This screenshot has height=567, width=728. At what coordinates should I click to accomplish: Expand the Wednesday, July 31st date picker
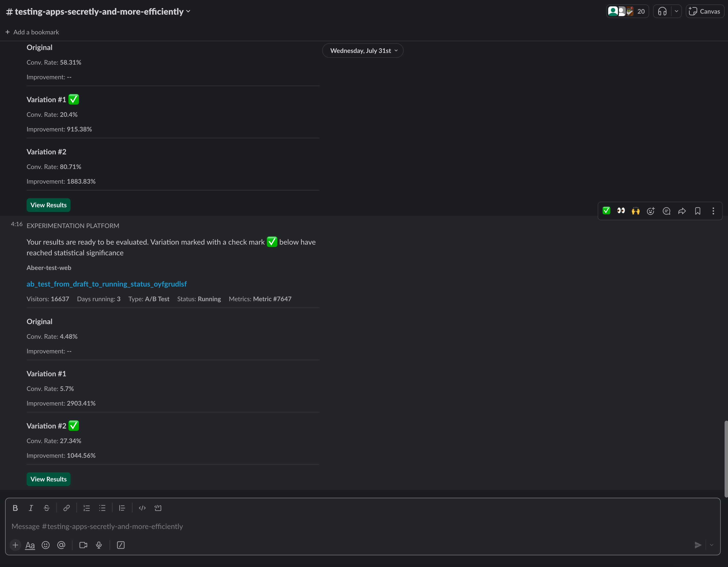tap(363, 51)
